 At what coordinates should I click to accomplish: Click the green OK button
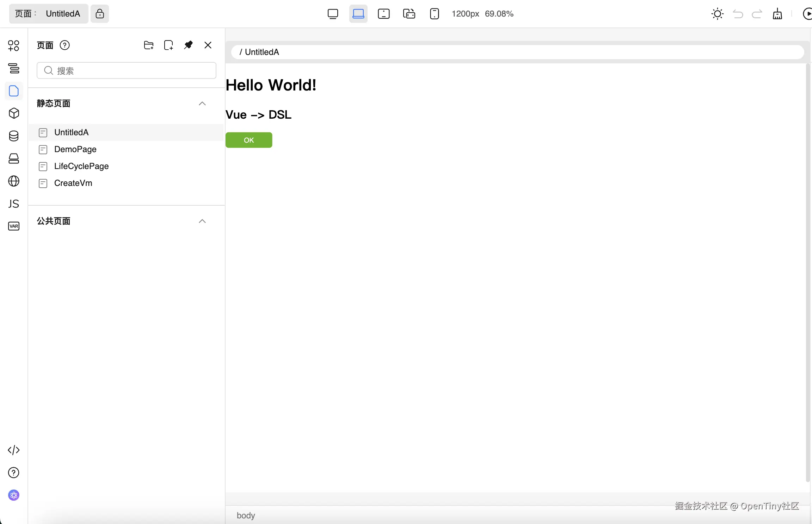(249, 140)
